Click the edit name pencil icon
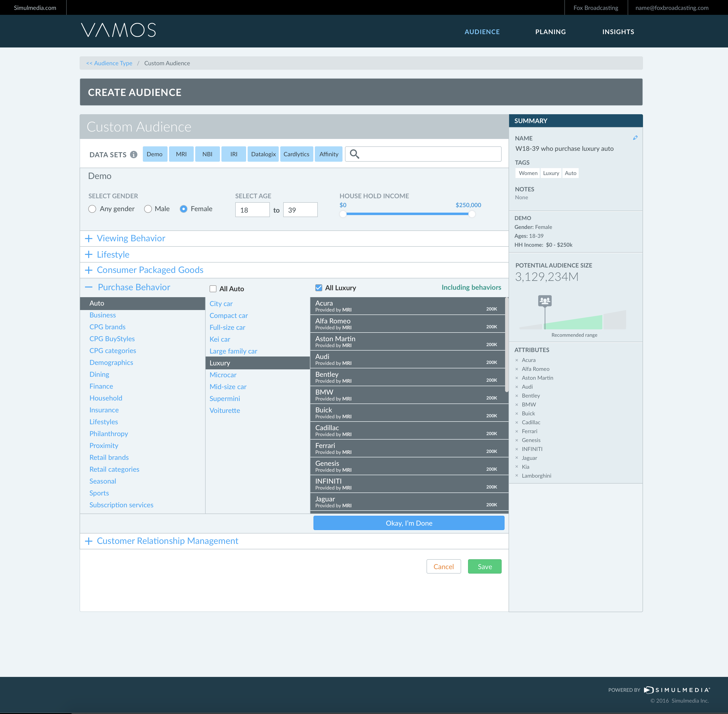 (x=635, y=138)
